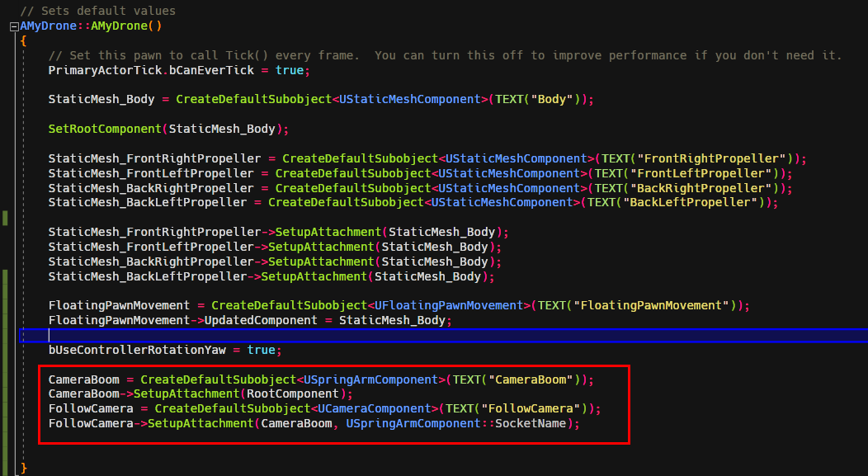This screenshot has height=476, width=868.
Task: Click BackRightPropeller->SetupAttachment line
Action: point(275,262)
